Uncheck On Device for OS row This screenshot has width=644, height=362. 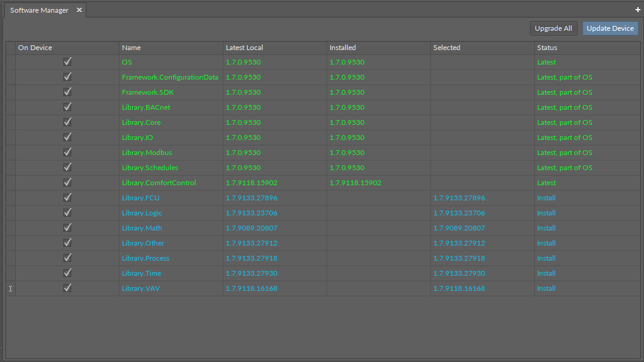[x=68, y=62]
